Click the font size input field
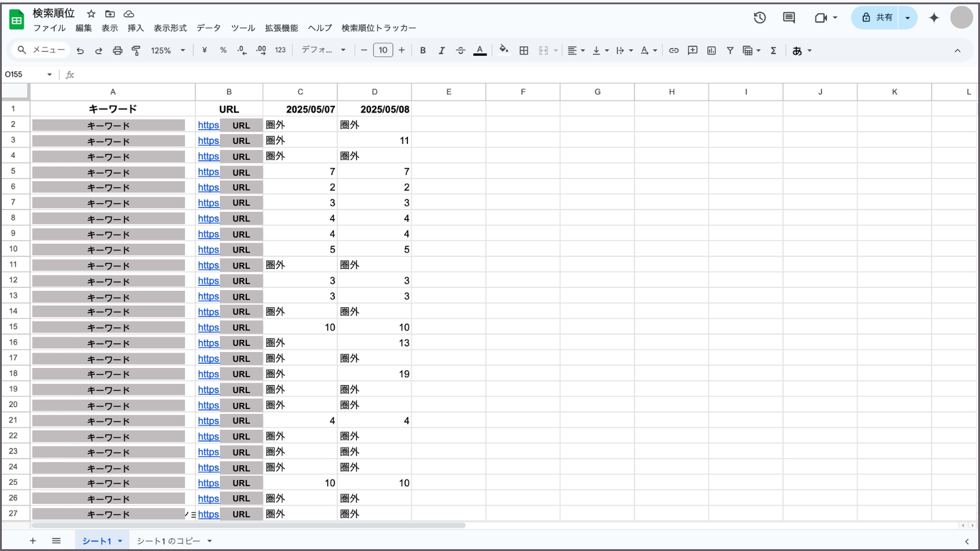 tap(383, 50)
